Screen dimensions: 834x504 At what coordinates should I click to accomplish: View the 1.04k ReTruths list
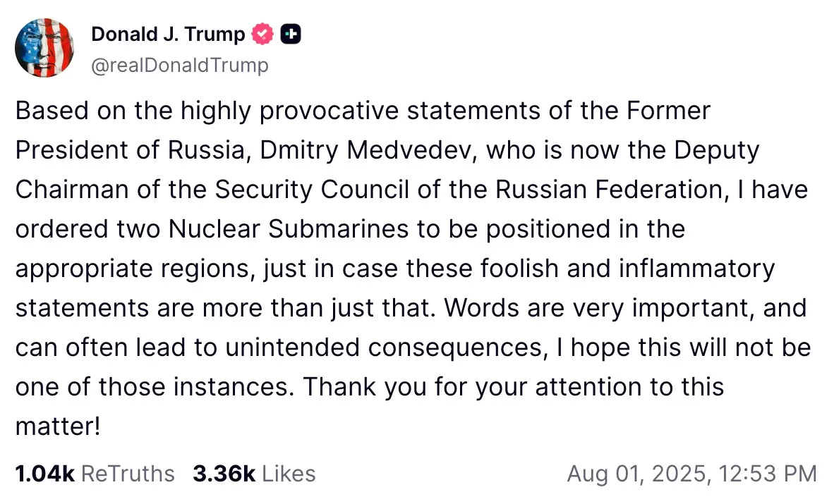pos(95,474)
